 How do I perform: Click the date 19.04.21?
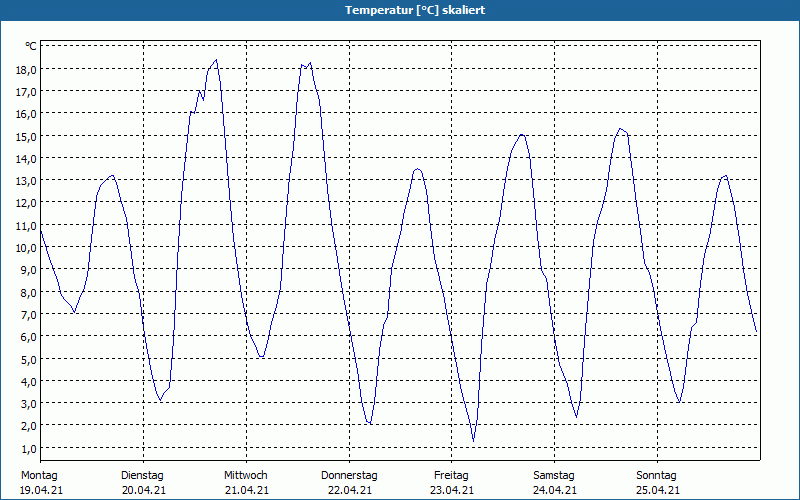pyautogui.click(x=41, y=490)
